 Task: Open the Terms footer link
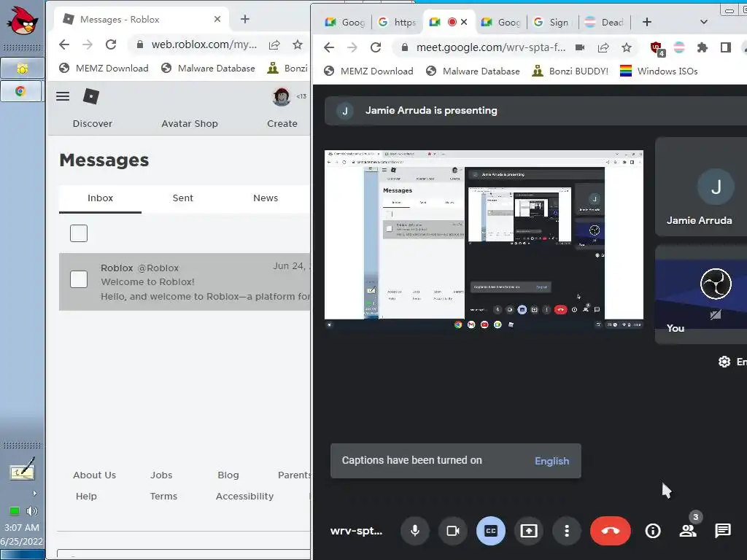(x=163, y=496)
